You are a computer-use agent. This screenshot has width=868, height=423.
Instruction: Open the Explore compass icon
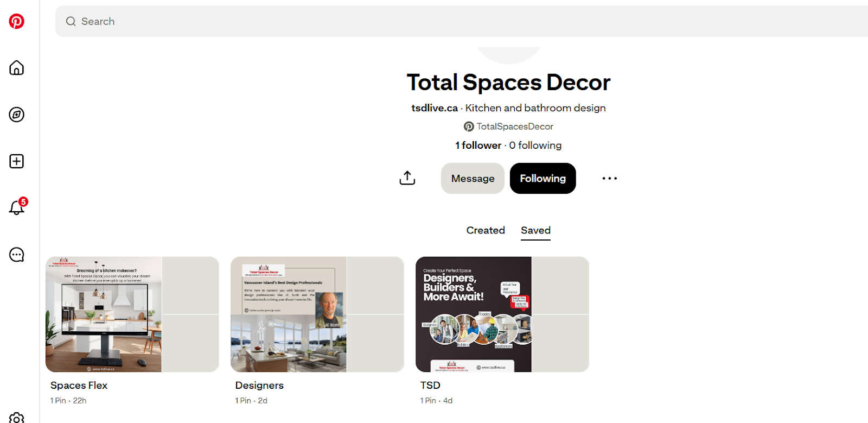point(17,115)
